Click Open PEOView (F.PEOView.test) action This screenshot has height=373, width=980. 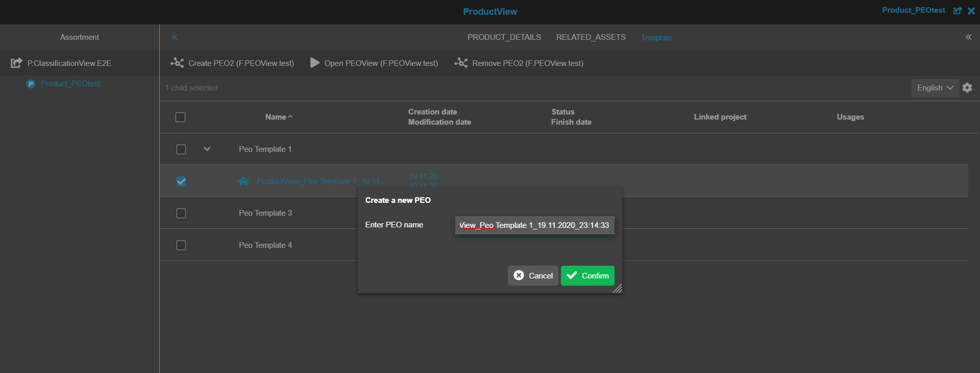(x=374, y=63)
